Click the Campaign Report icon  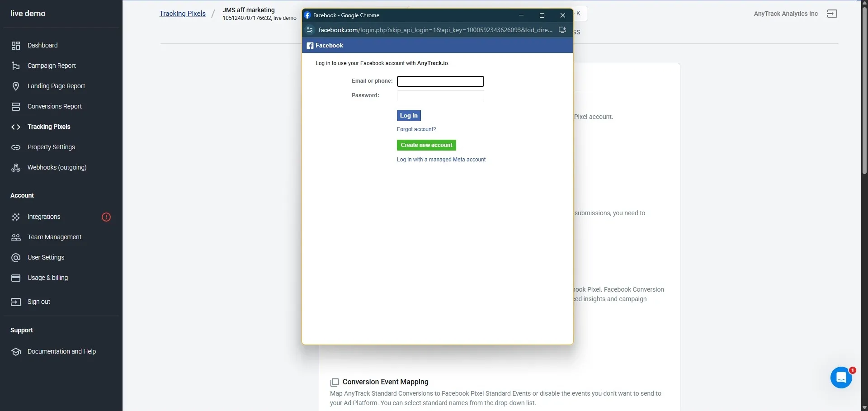[16, 66]
